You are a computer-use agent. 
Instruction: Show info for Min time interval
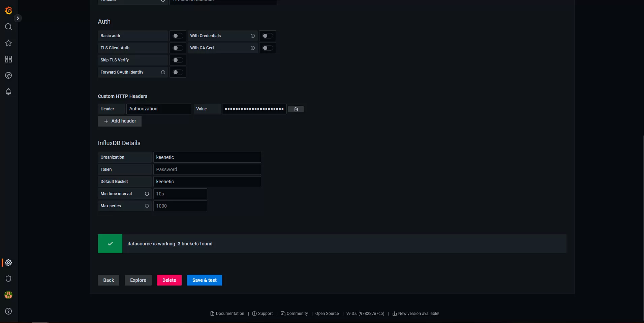[147, 194]
